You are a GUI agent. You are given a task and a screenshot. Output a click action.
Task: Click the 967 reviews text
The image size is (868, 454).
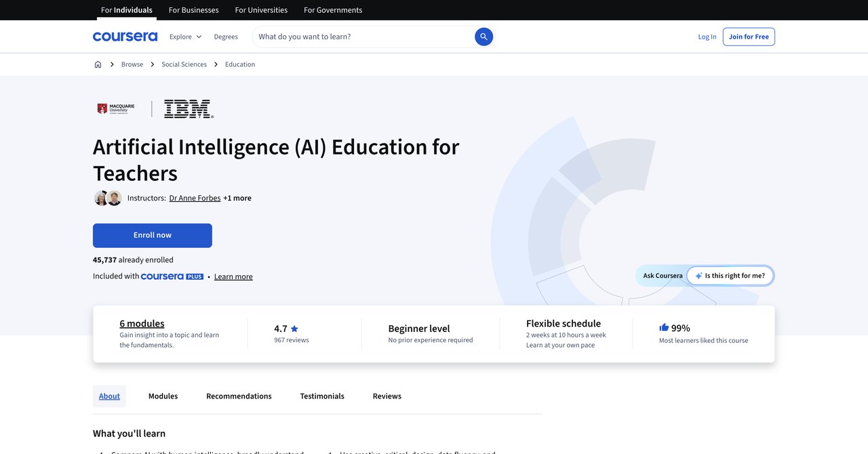point(291,340)
